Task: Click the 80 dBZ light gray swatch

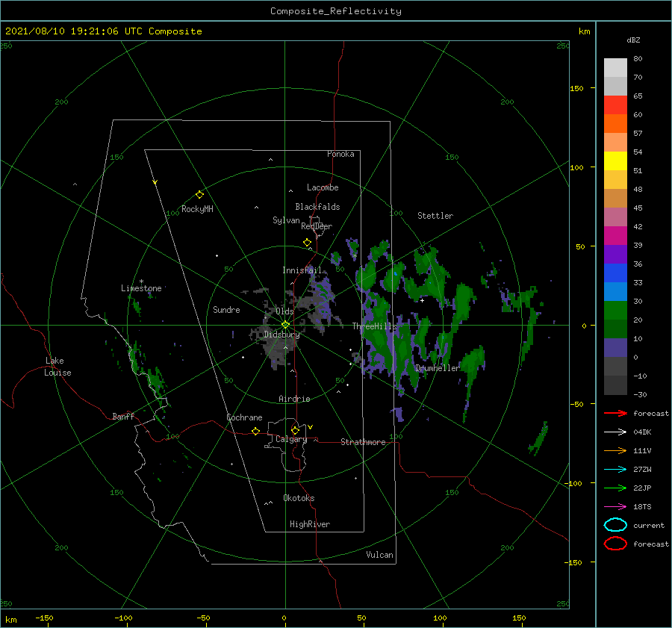Action: coord(615,68)
